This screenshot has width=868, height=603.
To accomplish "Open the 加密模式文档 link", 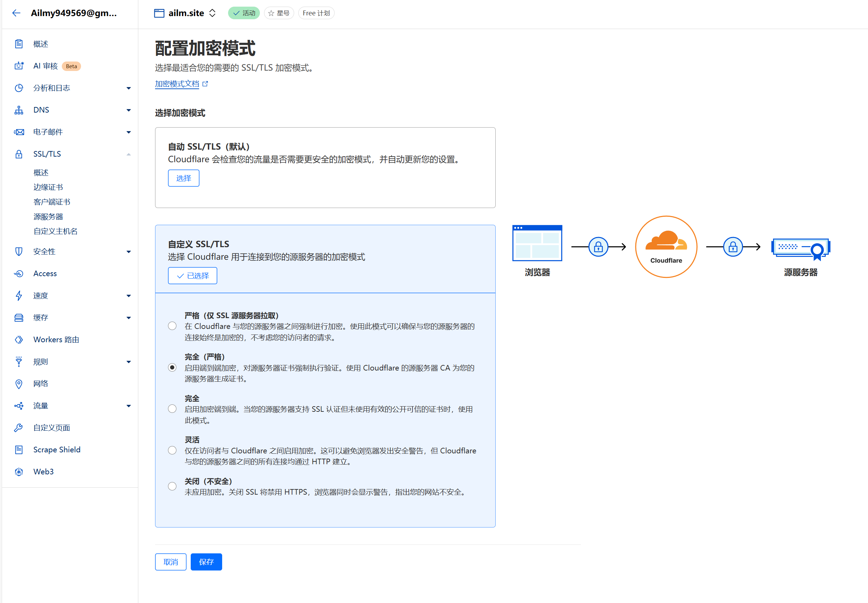I will point(177,84).
